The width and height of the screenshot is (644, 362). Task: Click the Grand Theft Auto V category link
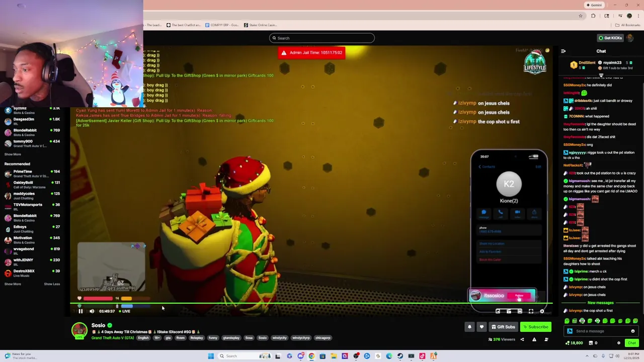click(x=113, y=338)
